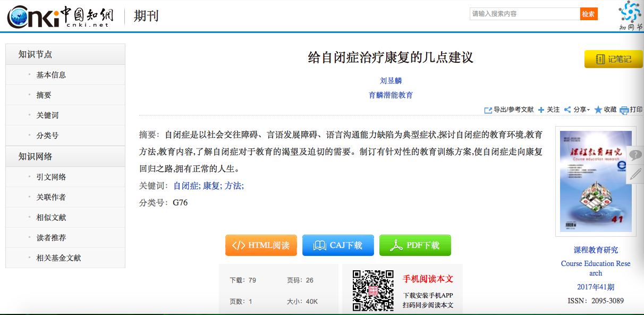Download the article via CAJ下载
The width and height of the screenshot is (644, 315).
(x=338, y=245)
